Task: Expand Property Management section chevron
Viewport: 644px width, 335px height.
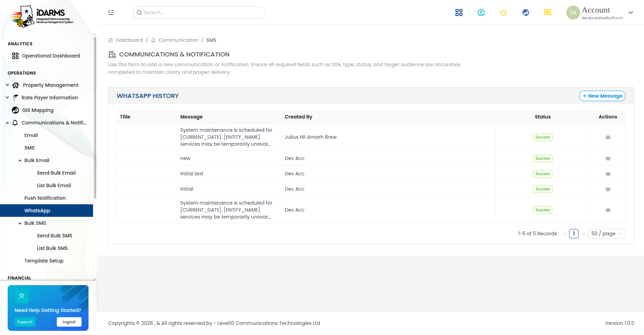Action: tap(7, 85)
